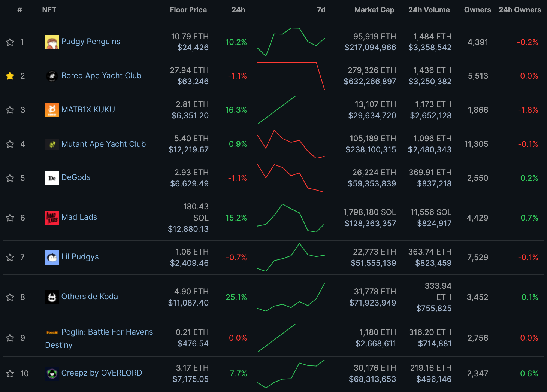This screenshot has width=547, height=392.
Task: Click 24h volume 1,484 ETH
Action: (x=432, y=36)
